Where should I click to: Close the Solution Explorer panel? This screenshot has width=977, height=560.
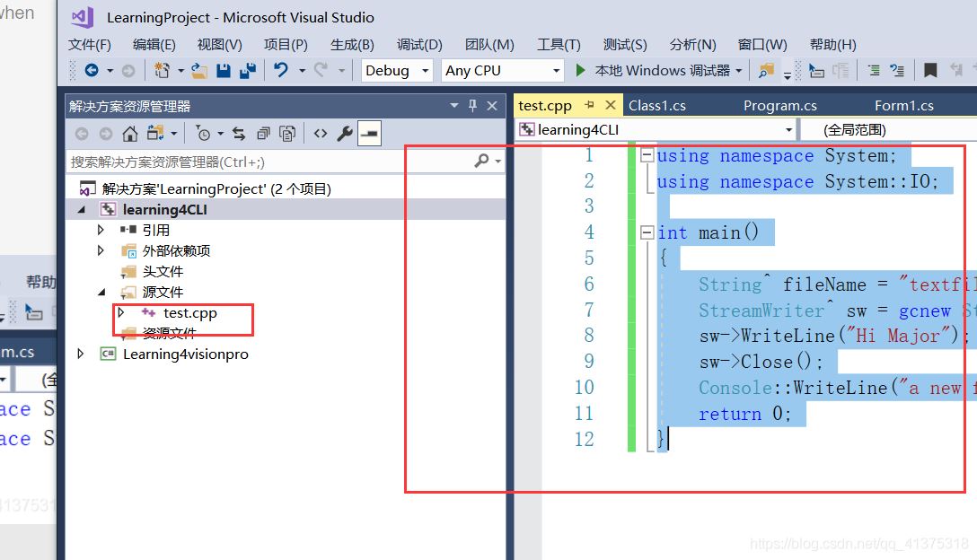(492, 106)
